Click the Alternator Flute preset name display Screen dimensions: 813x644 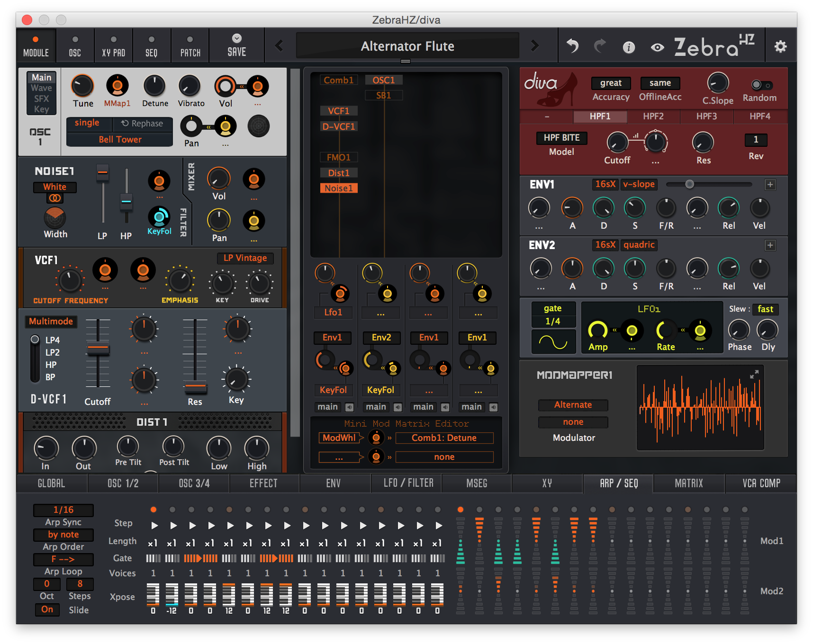click(x=407, y=46)
